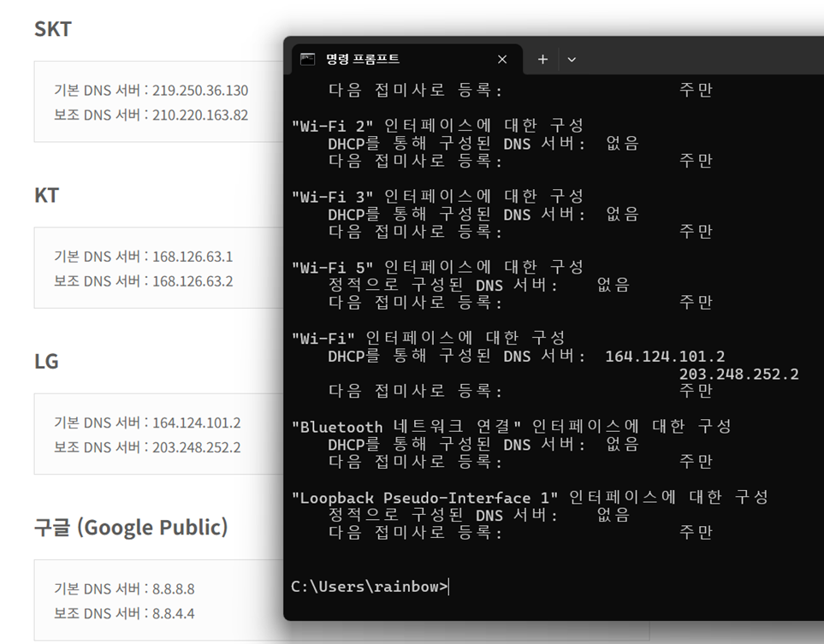The height and width of the screenshot is (644, 824).
Task: Select KT primary DNS 168.126.63.1
Action: pyautogui.click(x=193, y=257)
